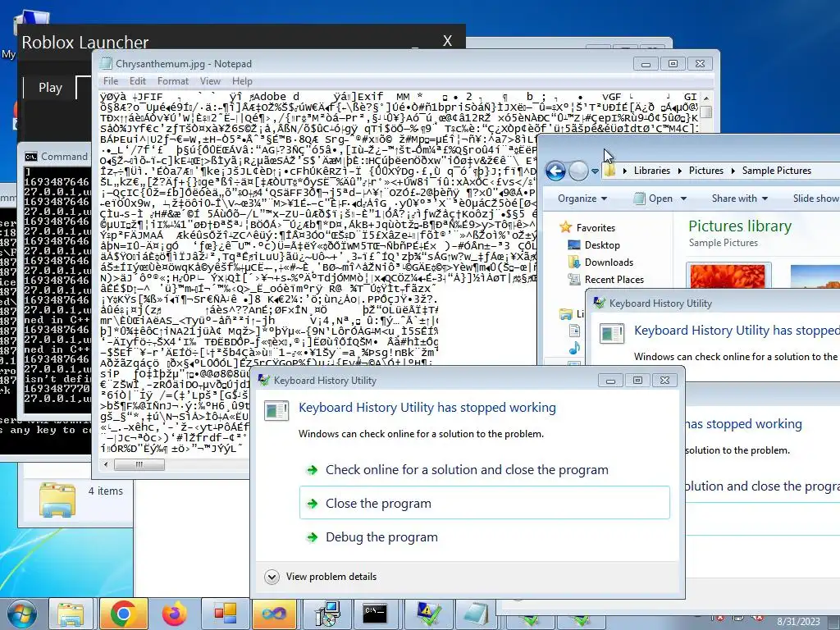Expand the Open button dropdown arrow
840x630 pixels.
pyautogui.click(x=683, y=199)
